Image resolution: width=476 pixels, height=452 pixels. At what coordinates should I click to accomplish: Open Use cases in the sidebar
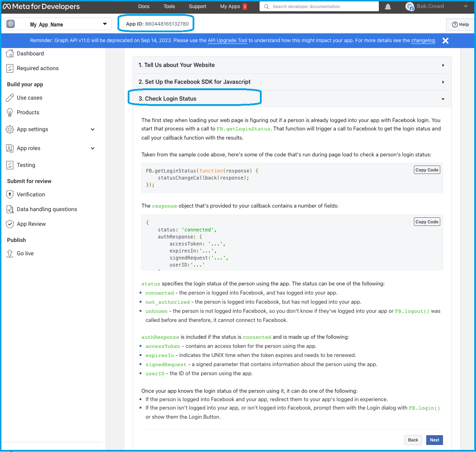(x=29, y=98)
